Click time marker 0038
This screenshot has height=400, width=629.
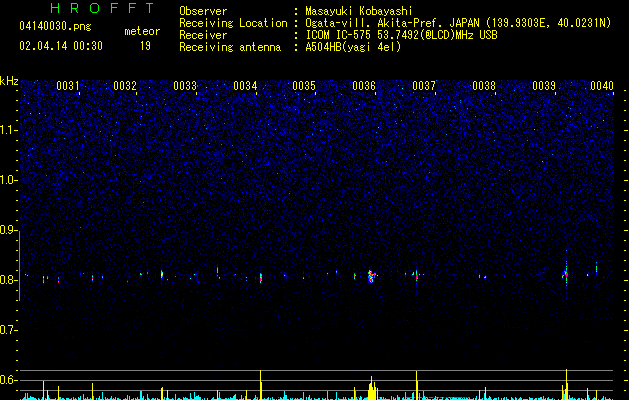tap(484, 86)
